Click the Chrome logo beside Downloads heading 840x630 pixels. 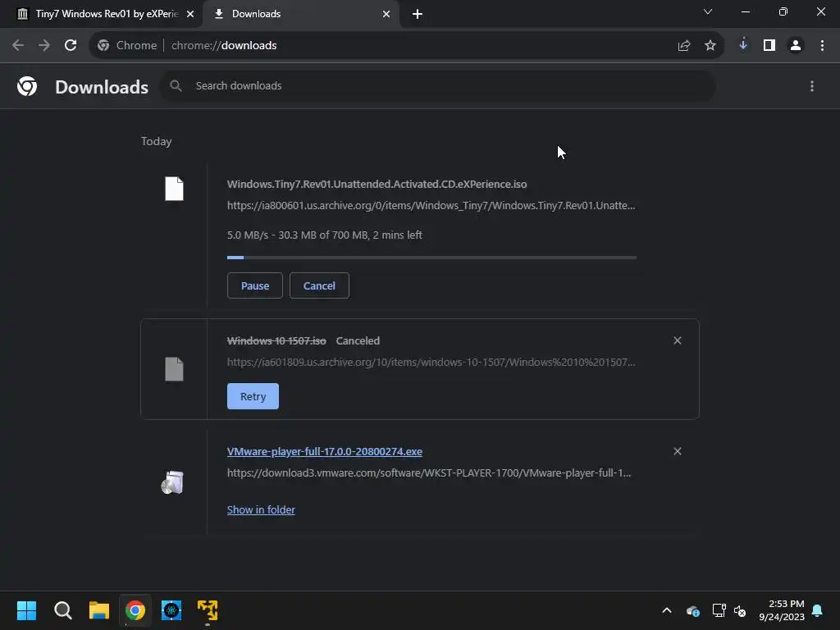[27, 85]
